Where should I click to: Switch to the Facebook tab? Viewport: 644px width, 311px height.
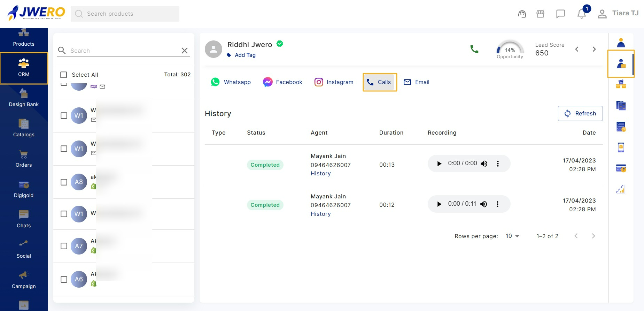pos(282,82)
